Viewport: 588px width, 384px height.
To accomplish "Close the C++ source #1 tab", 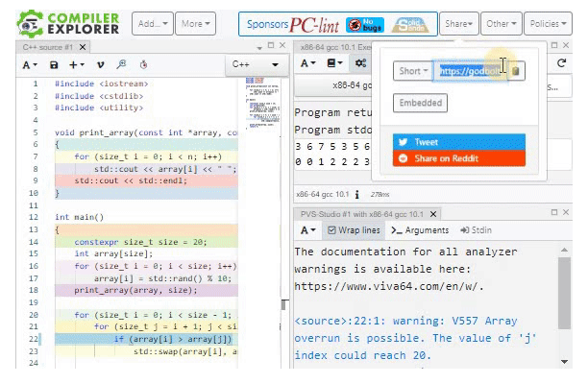I will (83, 47).
